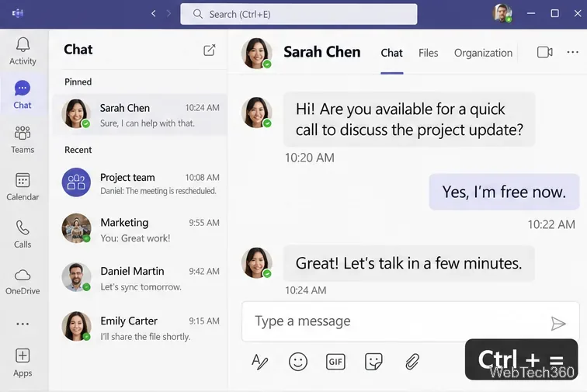Image resolution: width=587 pixels, height=392 pixels.
Task: Open the Activity bell in the sidebar
Action: click(x=23, y=51)
